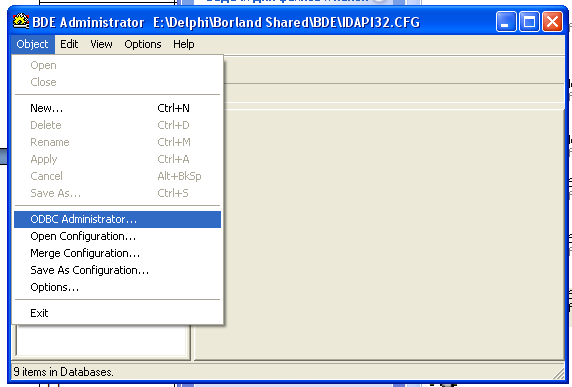Open the Help menu
This screenshot has height=387, width=572.
(x=183, y=44)
